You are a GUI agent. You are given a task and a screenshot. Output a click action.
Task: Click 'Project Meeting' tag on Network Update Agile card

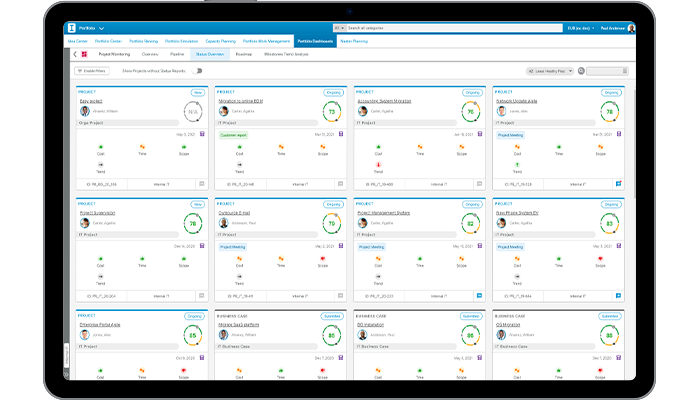tap(511, 135)
